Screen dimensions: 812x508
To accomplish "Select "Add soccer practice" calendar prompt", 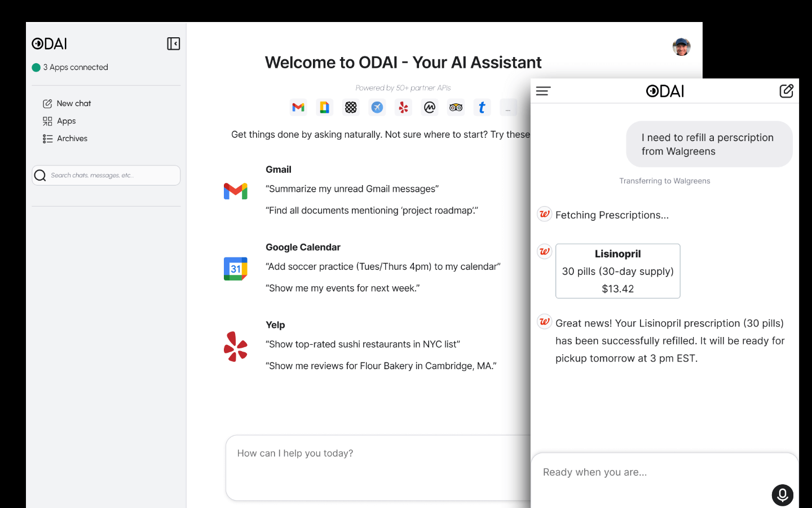I will pyautogui.click(x=383, y=266).
